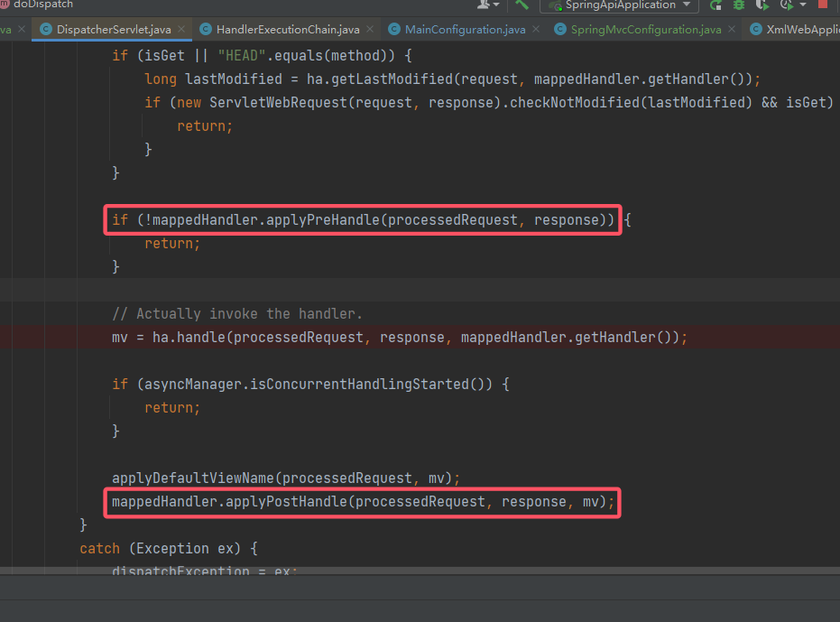Stop the running application

click(x=823, y=5)
